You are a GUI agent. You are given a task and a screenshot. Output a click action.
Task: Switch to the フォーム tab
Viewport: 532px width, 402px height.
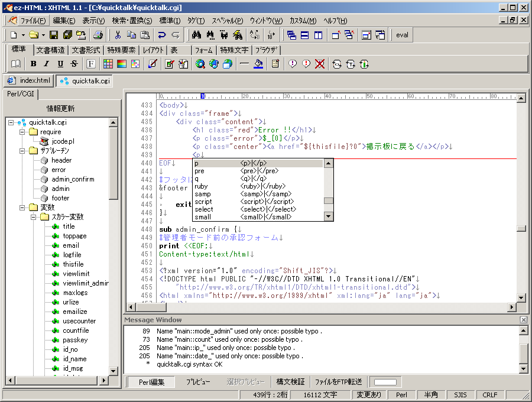coord(203,50)
